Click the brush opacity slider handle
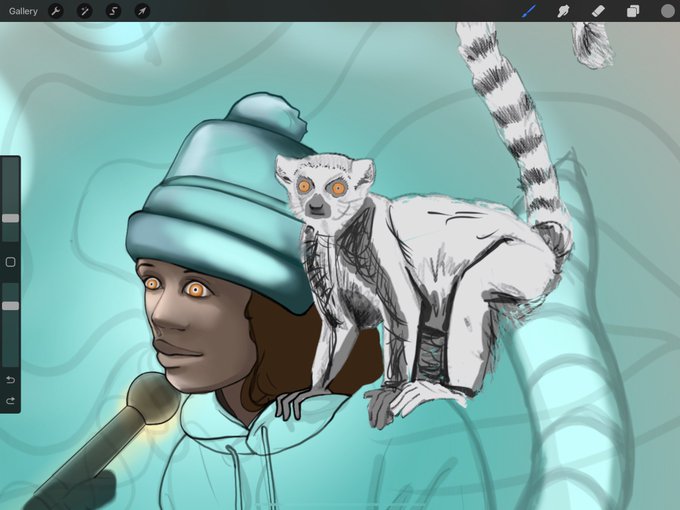680x510 pixels. (x=10, y=306)
